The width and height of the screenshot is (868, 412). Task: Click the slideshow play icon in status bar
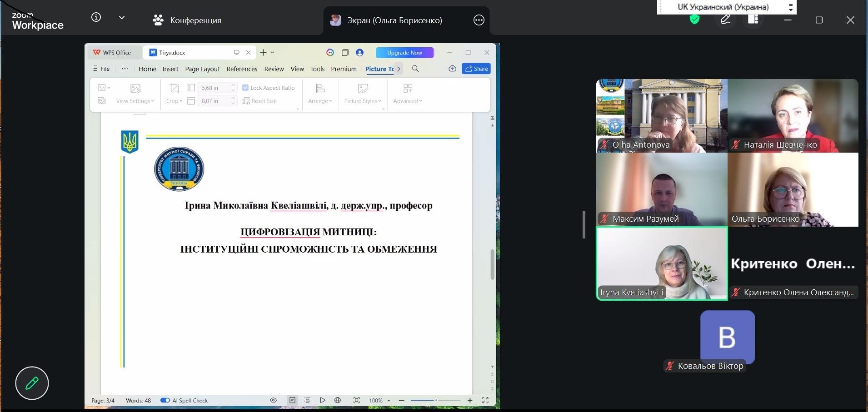point(322,400)
